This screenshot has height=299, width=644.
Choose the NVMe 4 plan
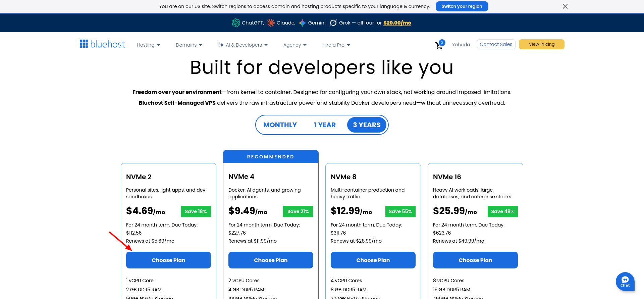271,260
